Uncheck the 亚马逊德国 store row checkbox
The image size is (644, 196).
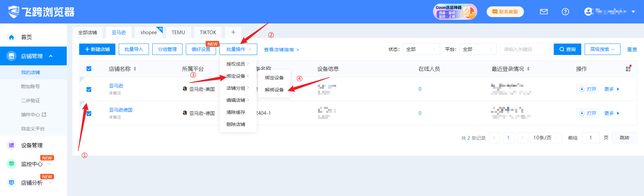pyautogui.click(x=89, y=114)
